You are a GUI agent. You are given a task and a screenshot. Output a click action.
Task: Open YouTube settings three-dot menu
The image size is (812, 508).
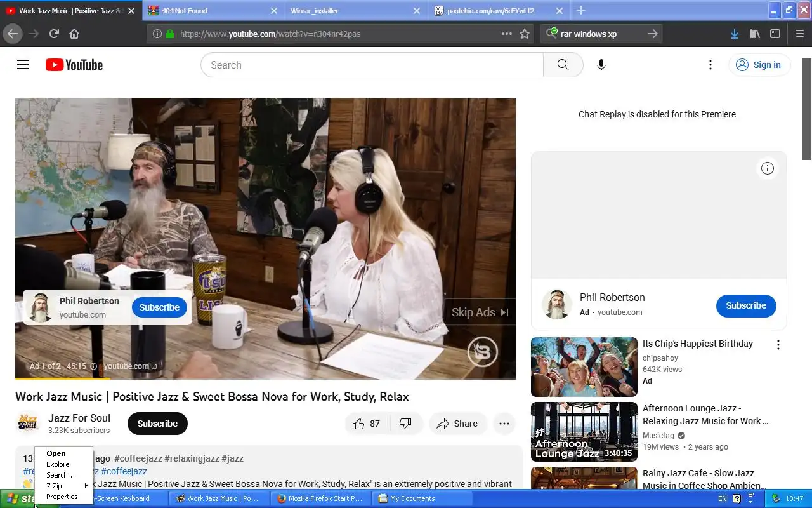point(710,65)
